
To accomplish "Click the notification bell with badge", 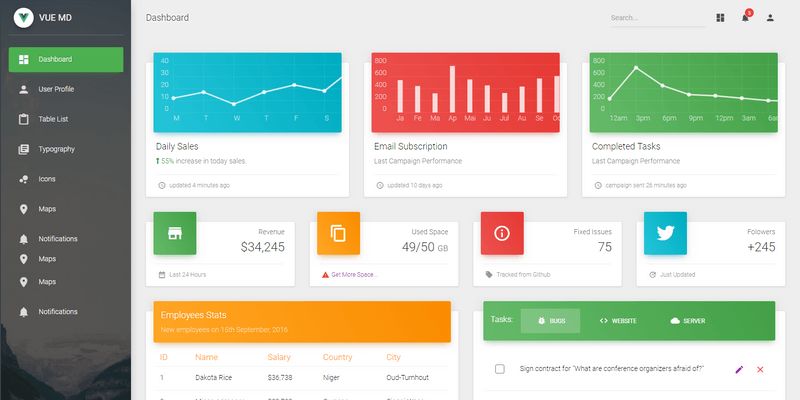I will [x=745, y=18].
